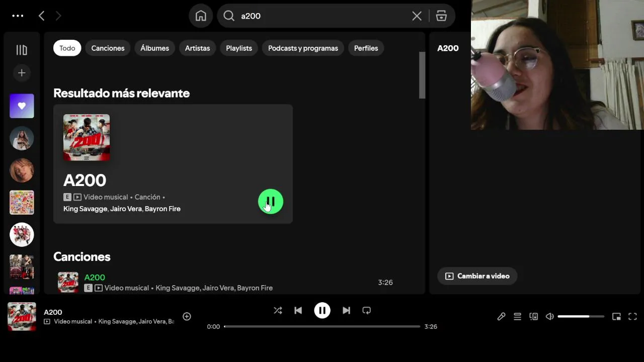Open the video-musical icon in now-playing bar
The image size is (644, 362).
click(x=47, y=322)
